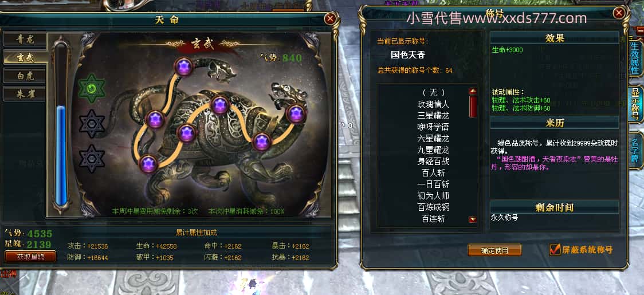
Task: Click the title list scroll-down arrow
Action: 473,219
